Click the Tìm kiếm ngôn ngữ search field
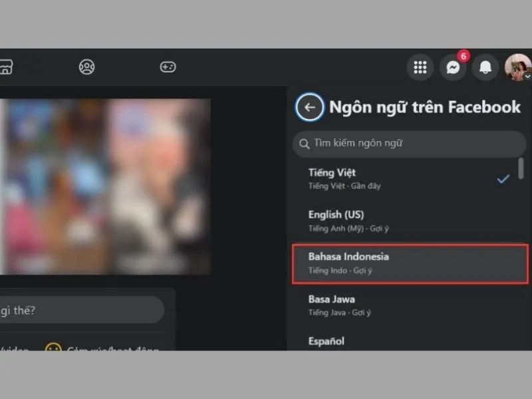Viewport: 532px width, 399px height. coord(409,144)
